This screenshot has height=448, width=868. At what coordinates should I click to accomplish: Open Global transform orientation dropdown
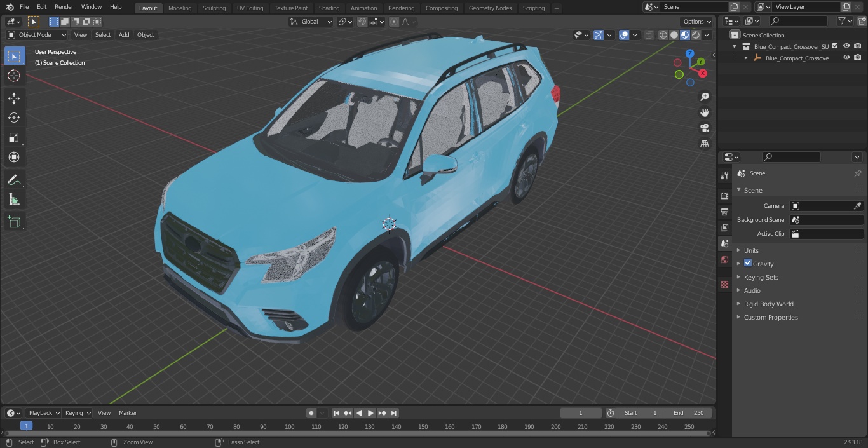click(x=311, y=22)
